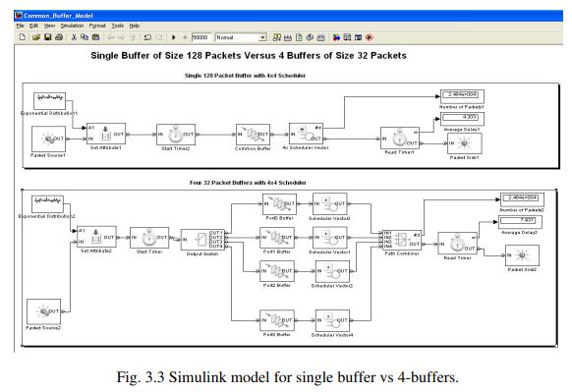Click the Number of Packets1 display block
This screenshot has width=572, height=392.
pyautogui.click(x=462, y=96)
